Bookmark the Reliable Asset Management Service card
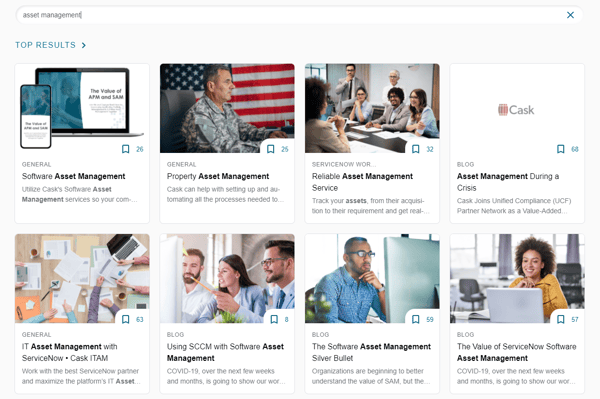Viewport: 600px width, 399px height. pos(416,149)
